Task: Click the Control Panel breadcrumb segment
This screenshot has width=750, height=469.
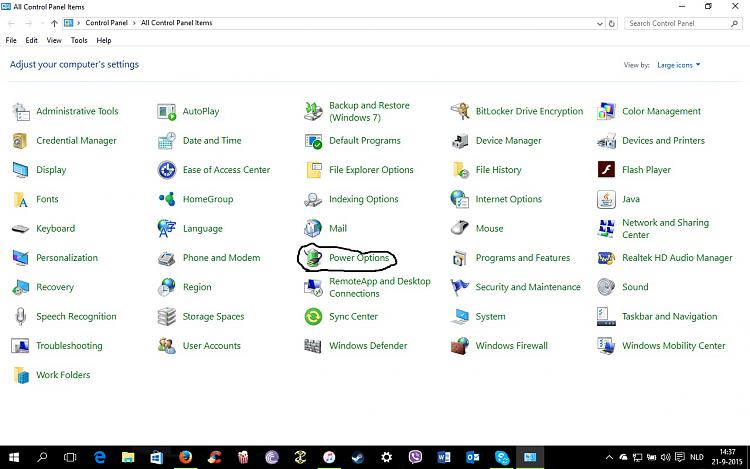Action: pos(106,23)
